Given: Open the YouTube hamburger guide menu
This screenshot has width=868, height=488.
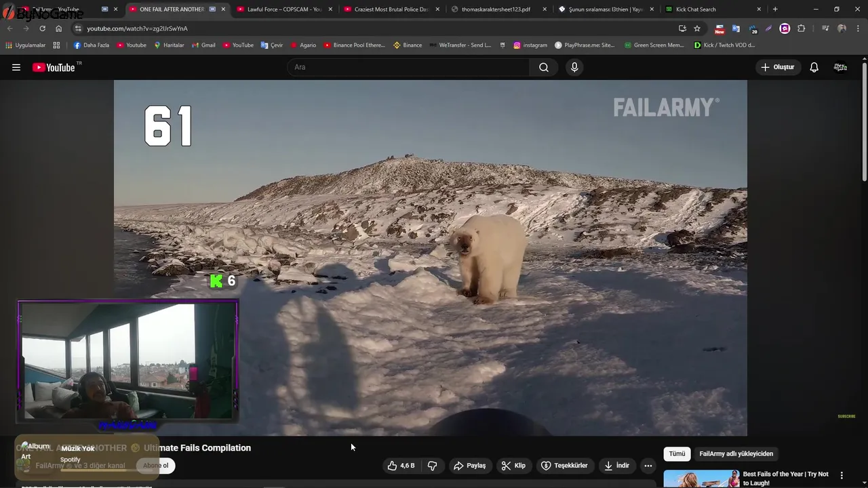Looking at the screenshot, I should coord(16,67).
